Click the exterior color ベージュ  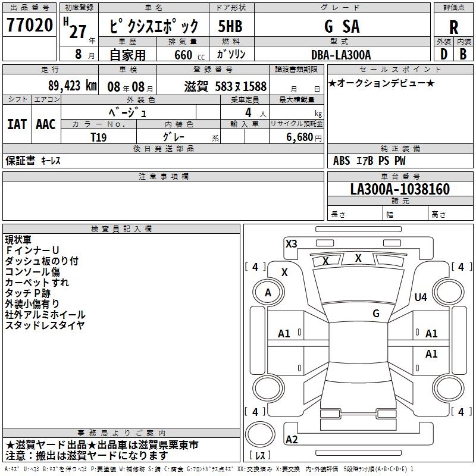click(128, 113)
